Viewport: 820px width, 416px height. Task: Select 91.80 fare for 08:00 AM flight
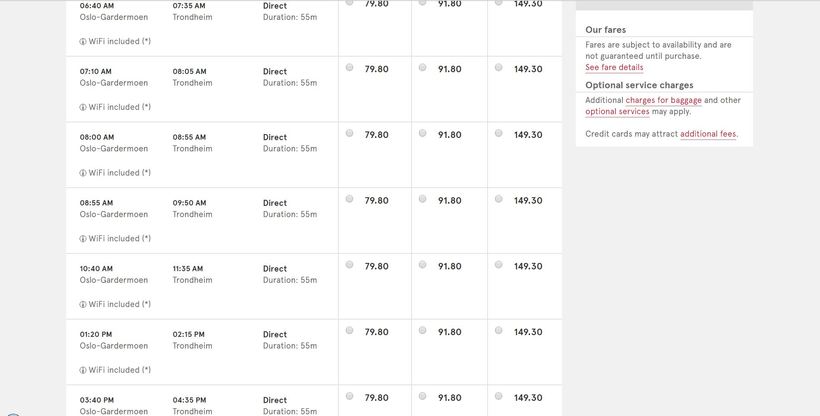pyautogui.click(x=422, y=133)
